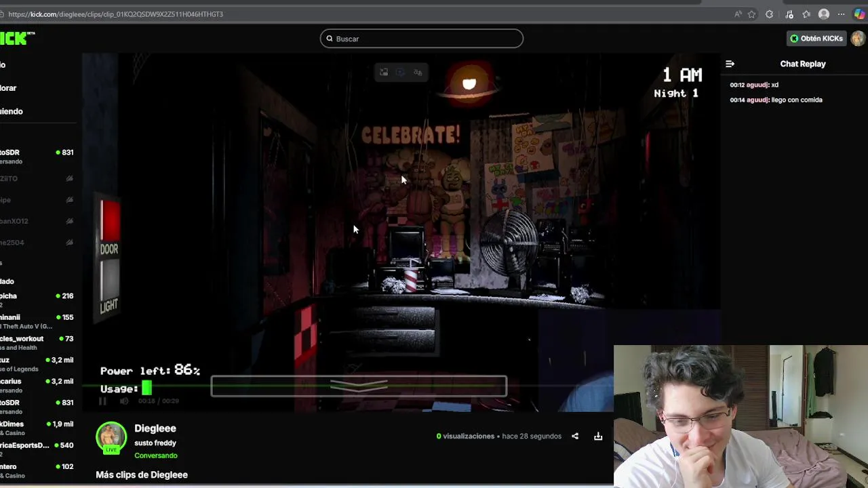Click the Obtén KICKs button
This screenshot has height=488, width=868.
coord(816,39)
